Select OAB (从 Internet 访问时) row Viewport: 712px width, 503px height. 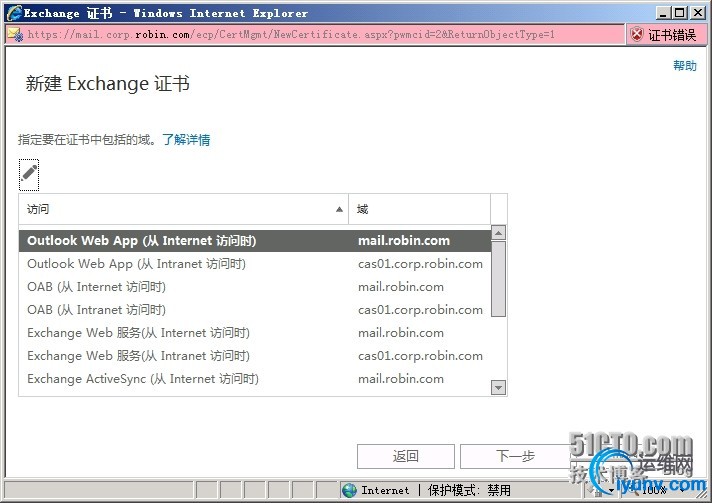point(255,287)
